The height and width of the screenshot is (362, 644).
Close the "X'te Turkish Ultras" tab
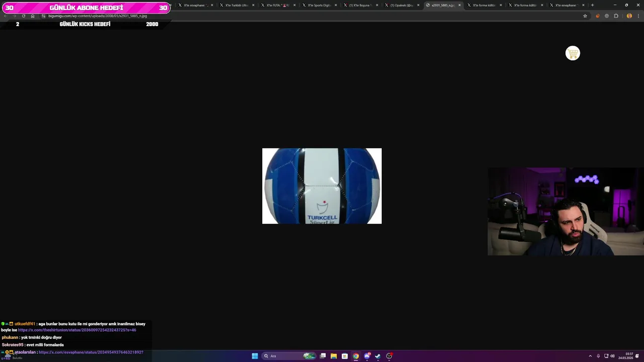pos(253,5)
